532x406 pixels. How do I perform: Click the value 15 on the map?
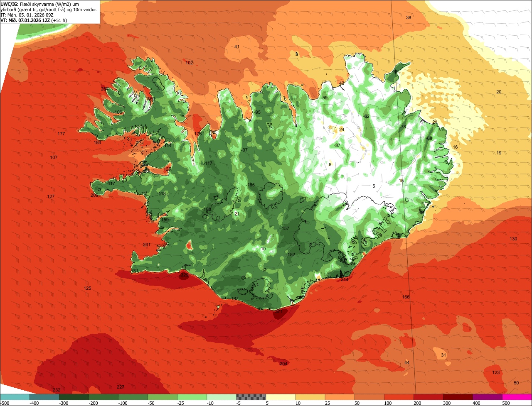pos(401,181)
